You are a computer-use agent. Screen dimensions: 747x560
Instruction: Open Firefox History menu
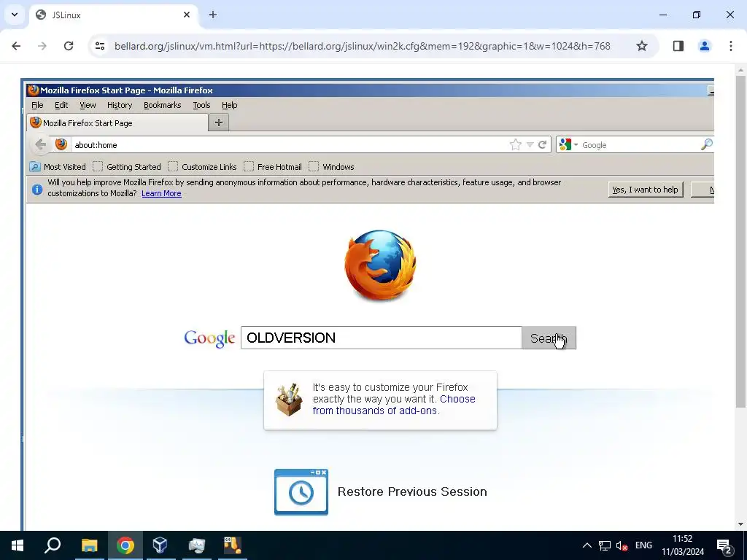(x=120, y=105)
